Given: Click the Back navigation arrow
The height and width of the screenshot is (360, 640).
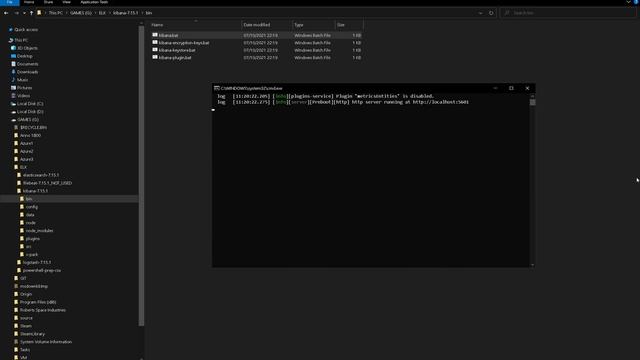Looking at the screenshot, I should (6, 13).
